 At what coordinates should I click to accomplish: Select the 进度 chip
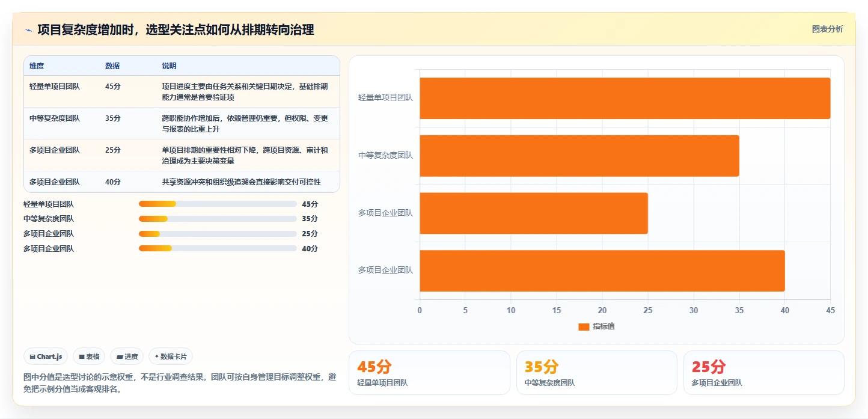point(127,356)
